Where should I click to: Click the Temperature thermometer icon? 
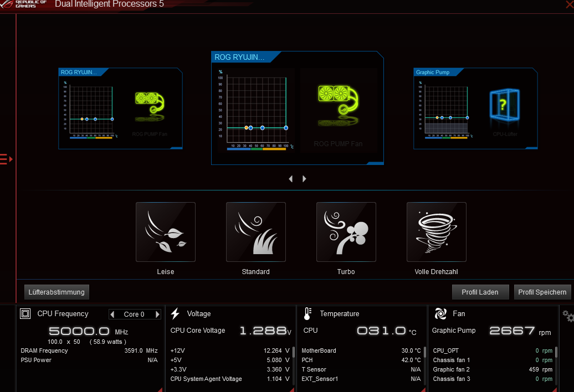(x=307, y=314)
